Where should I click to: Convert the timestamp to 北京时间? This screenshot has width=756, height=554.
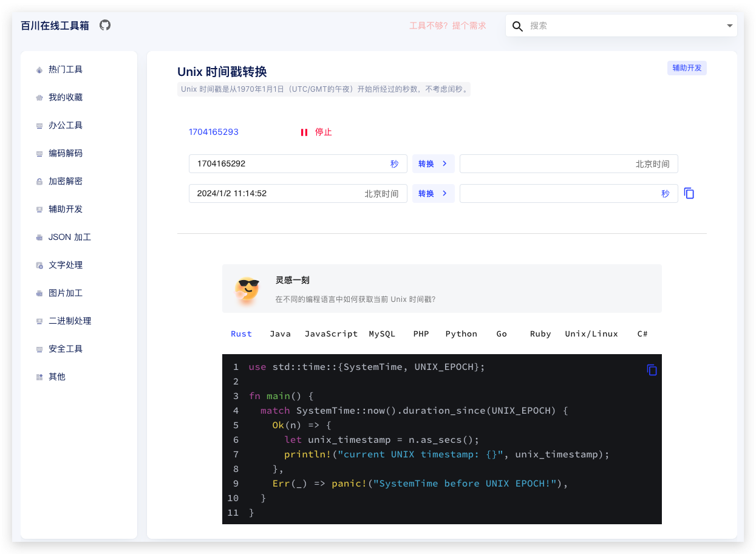[433, 164]
